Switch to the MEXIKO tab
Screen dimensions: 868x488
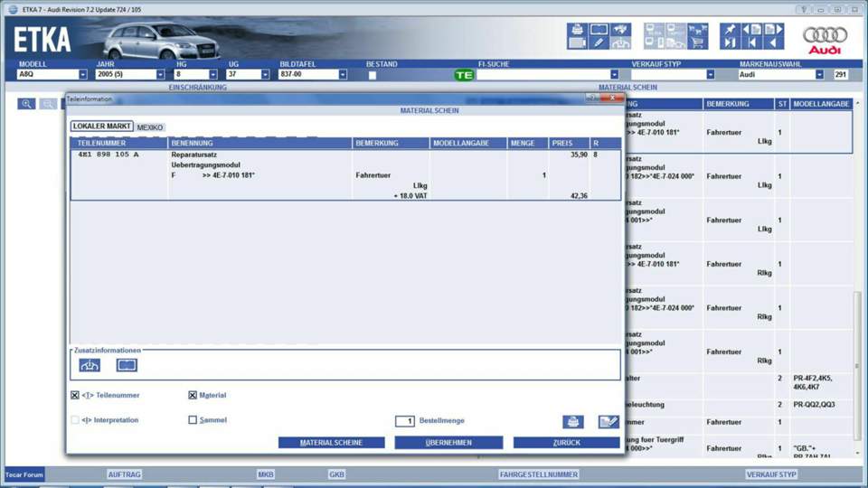pos(150,127)
